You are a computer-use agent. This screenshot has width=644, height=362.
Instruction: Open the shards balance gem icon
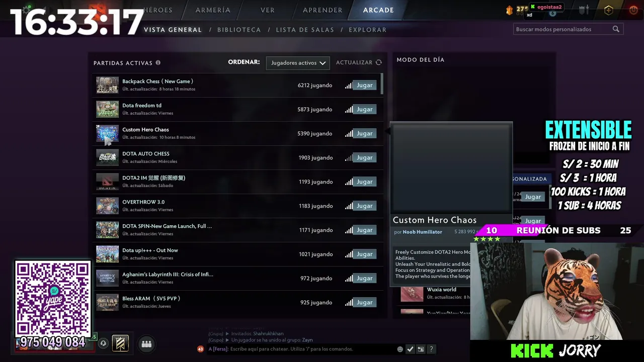[x=509, y=10]
